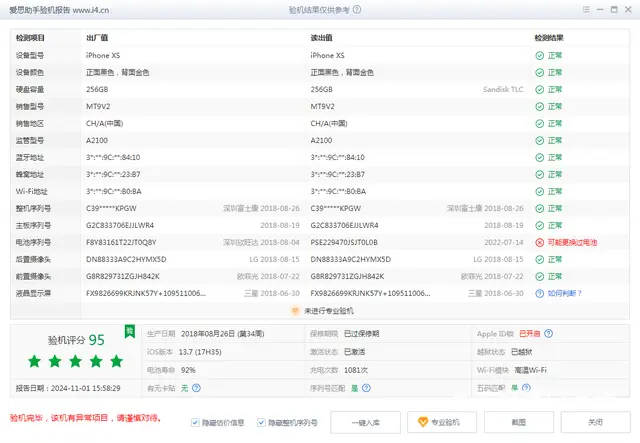Click the green check icon in the 后置摄像头 row
This screenshot has height=443, width=640.
540,260
